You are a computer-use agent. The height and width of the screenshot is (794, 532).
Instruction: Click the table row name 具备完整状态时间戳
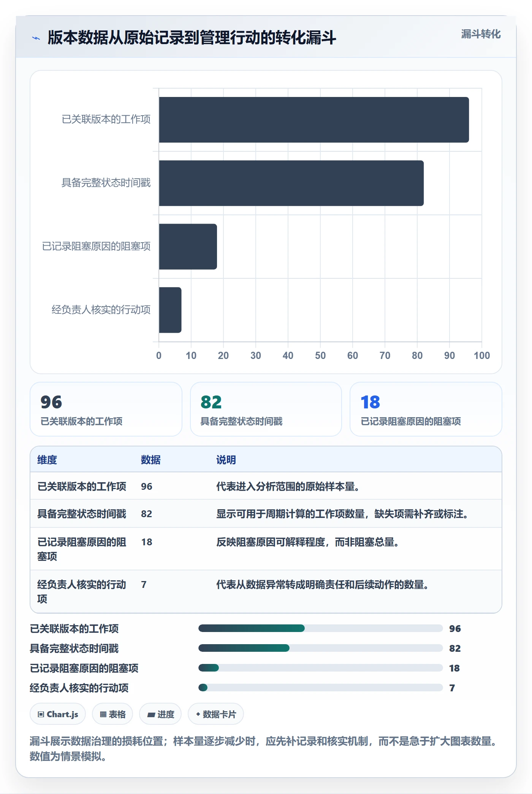82,514
